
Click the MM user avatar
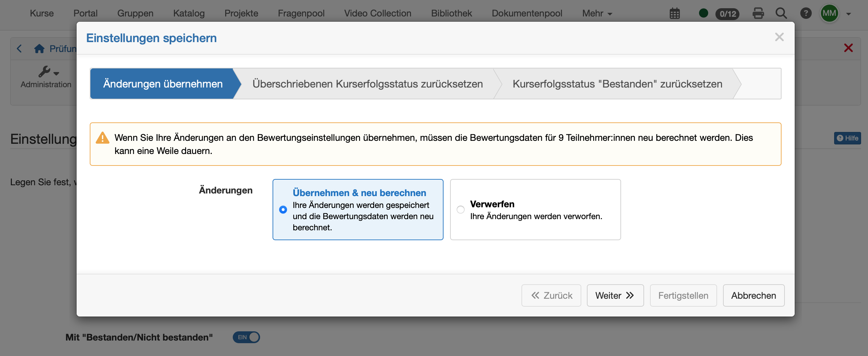829,13
